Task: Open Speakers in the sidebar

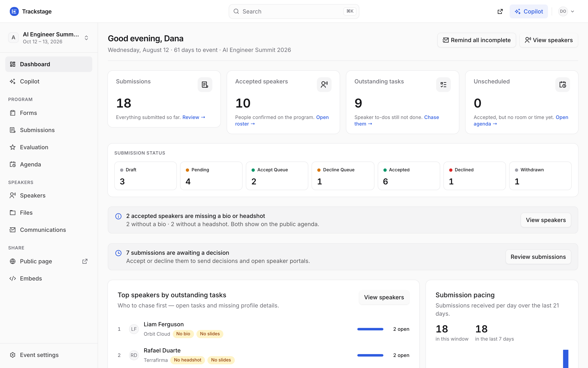Action: pos(49,195)
